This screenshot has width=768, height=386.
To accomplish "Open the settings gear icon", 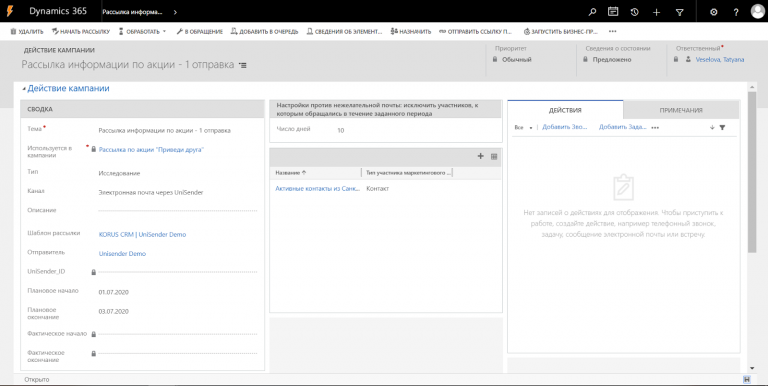I will click(x=714, y=12).
